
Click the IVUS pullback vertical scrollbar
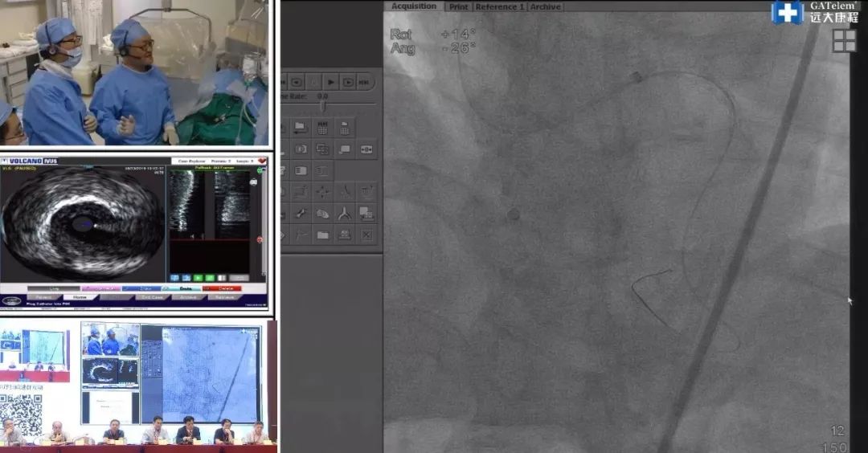point(264,221)
